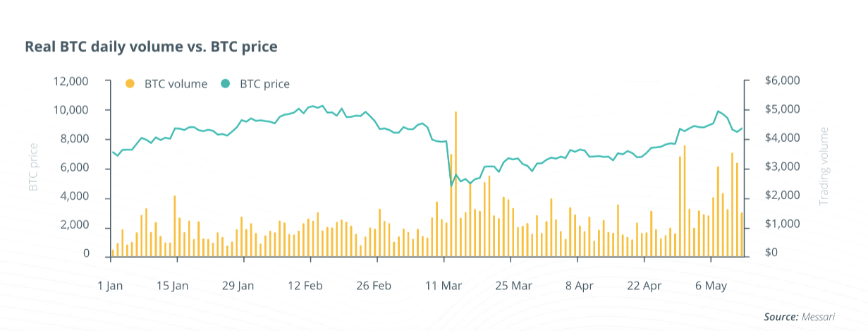The image size is (868, 331).
Task: Click the chart title Real BTC daily volume
Action: [x=151, y=47]
